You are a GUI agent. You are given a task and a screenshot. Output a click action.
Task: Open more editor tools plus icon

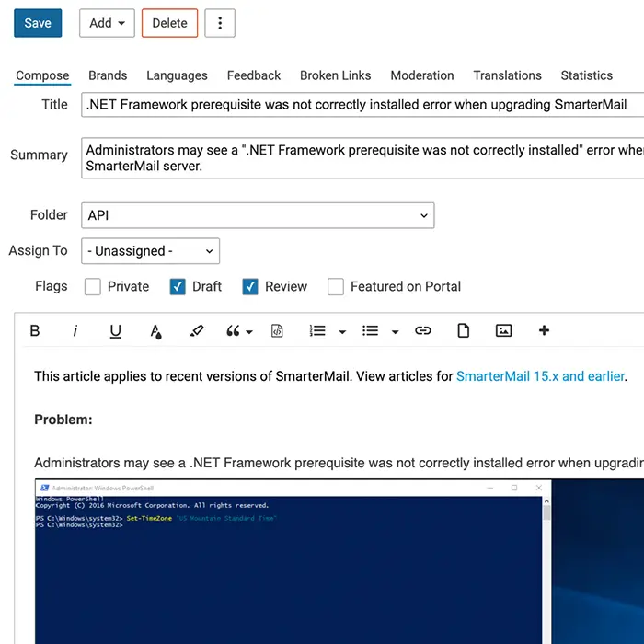tap(544, 330)
